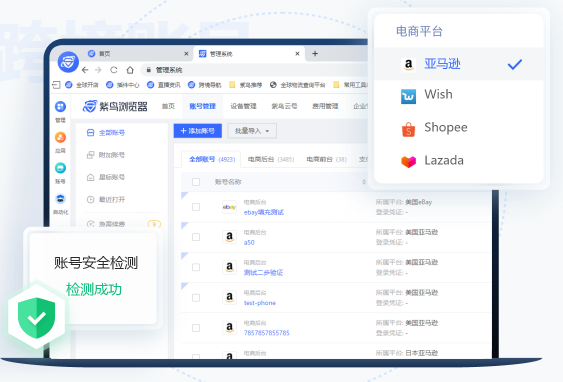This screenshot has width=563, height=382.
Task: Open the browser home icon
Action: click(x=130, y=70)
